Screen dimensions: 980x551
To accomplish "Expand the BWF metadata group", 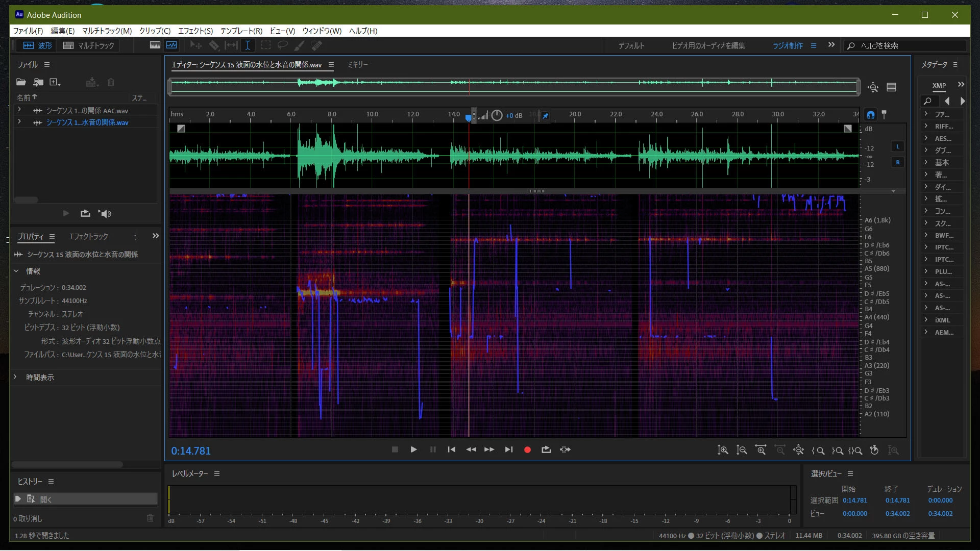I will (926, 235).
